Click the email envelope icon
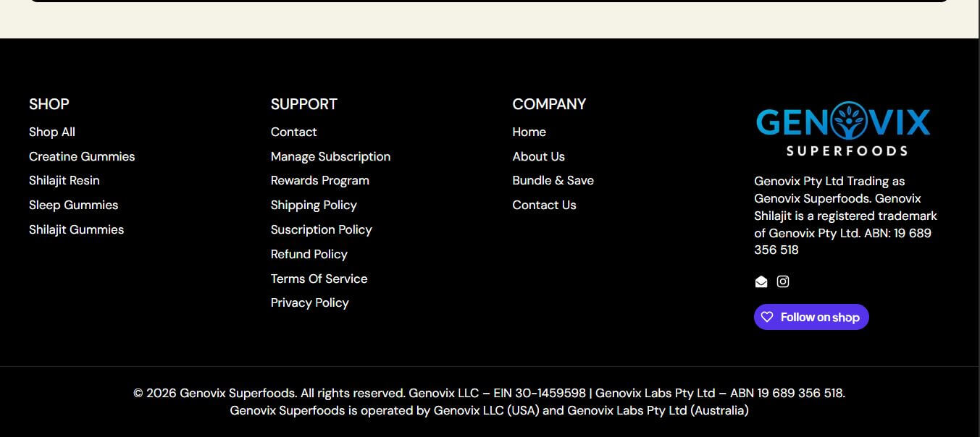The height and width of the screenshot is (437, 980). point(761,281)
